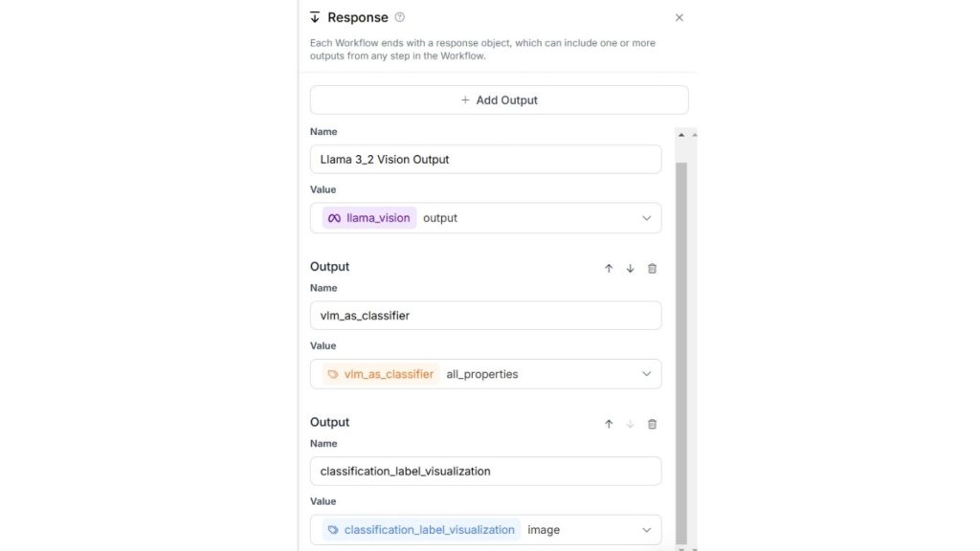Click the vertical scrollbar thumb
Image resolution: width=980 pixels, height=551 pixels.
pyautogui.click(x=681, y=344)
